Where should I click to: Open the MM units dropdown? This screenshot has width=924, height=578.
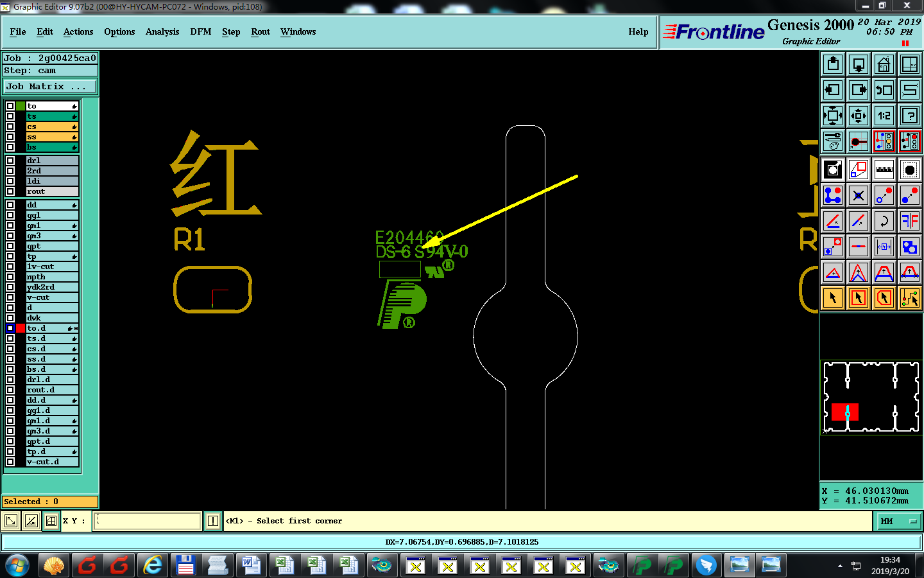[899, 521]
